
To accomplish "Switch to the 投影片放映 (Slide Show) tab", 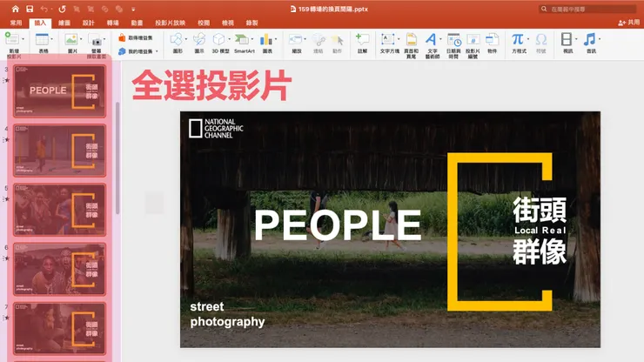I will click(x=170, y=23).
